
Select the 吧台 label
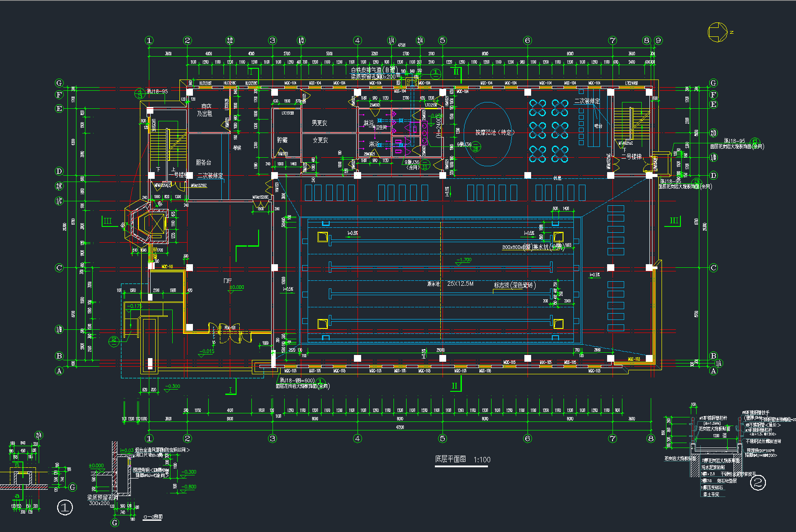[x=598, y=126]
